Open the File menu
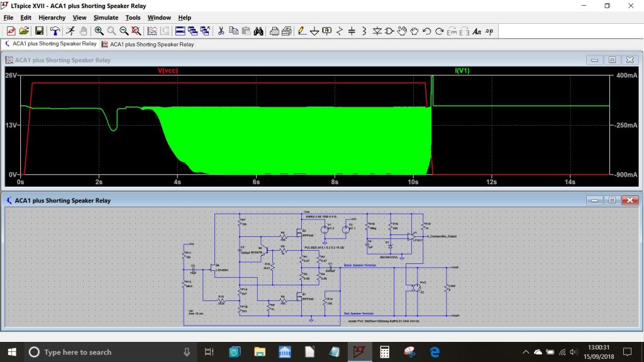The height and width of the screenshot is (362, 644). pos(8,18)
